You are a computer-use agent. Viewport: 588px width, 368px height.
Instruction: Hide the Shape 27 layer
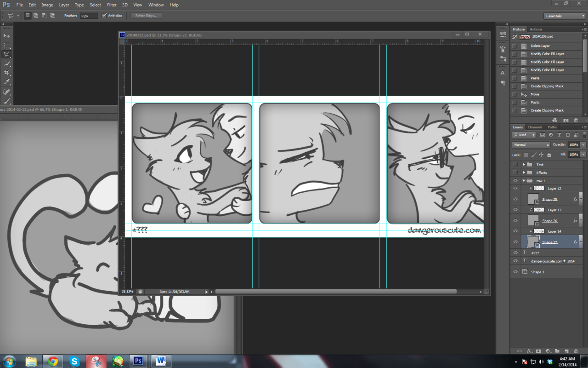click(515, 242)
